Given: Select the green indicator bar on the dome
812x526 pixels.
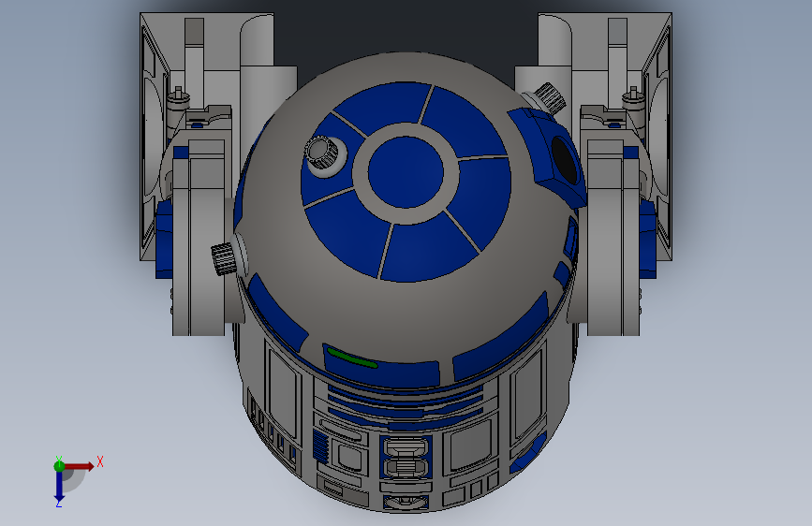Looking at the screenshot, I should 352,358.
